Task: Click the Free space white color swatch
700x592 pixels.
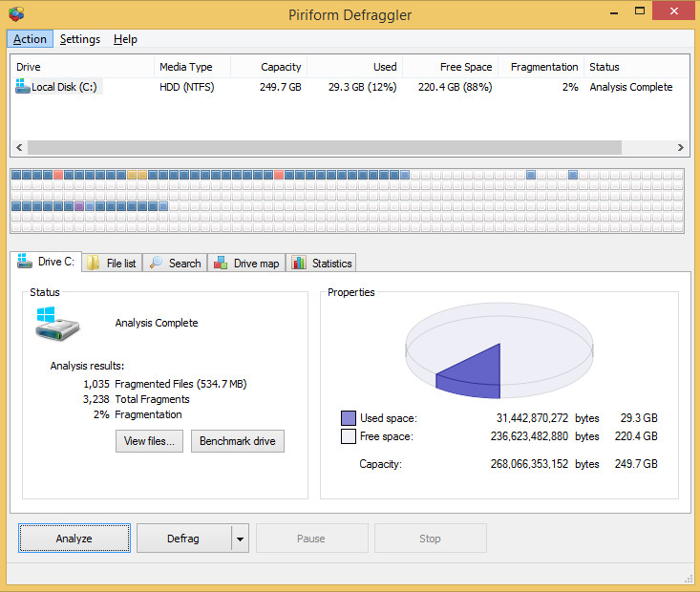Action: click(x=349, y=436)
